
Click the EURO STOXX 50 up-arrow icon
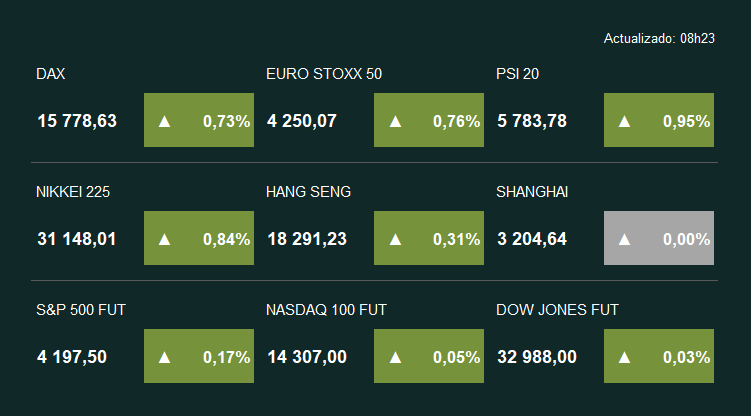click(395, 121)
